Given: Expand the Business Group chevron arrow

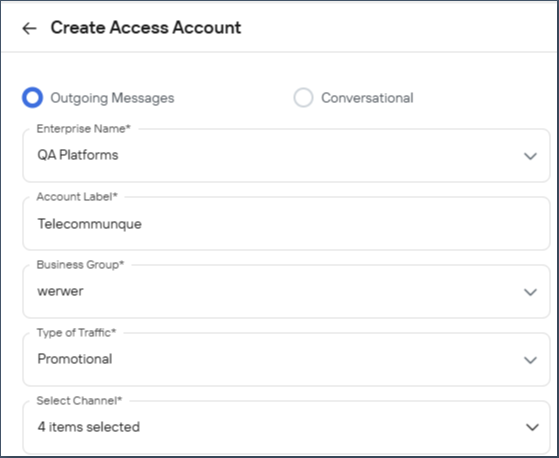Looking at the screenshot, I should point(530,292).
